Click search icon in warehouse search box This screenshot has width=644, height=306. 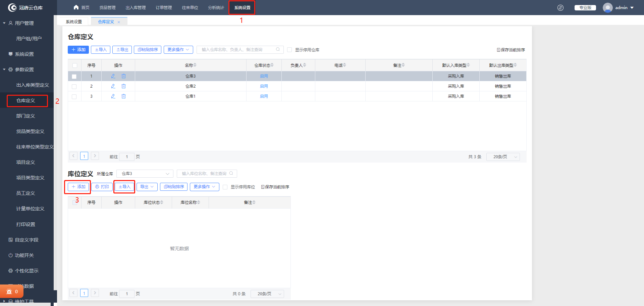278,49
